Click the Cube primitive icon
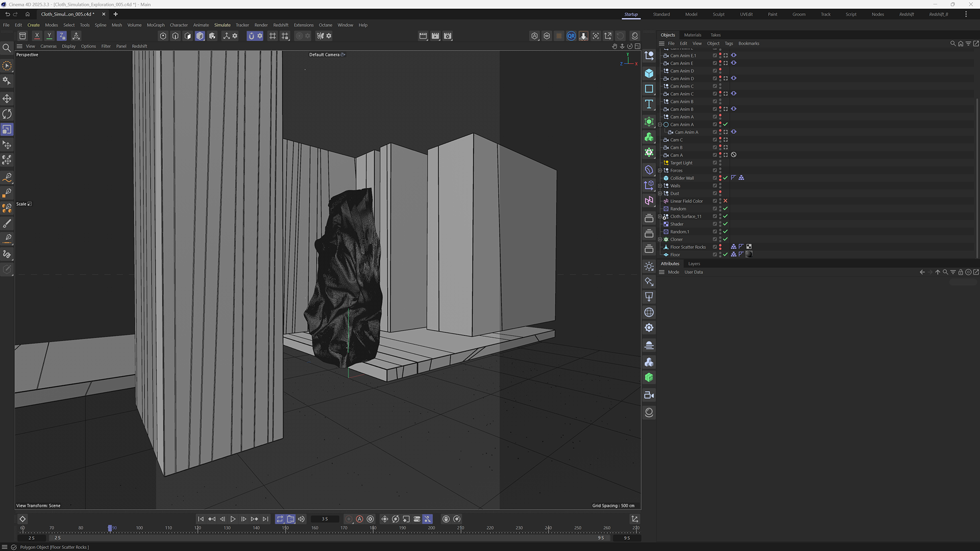The height and width of the screenshot is (551, 980). [x=649, y=73]
